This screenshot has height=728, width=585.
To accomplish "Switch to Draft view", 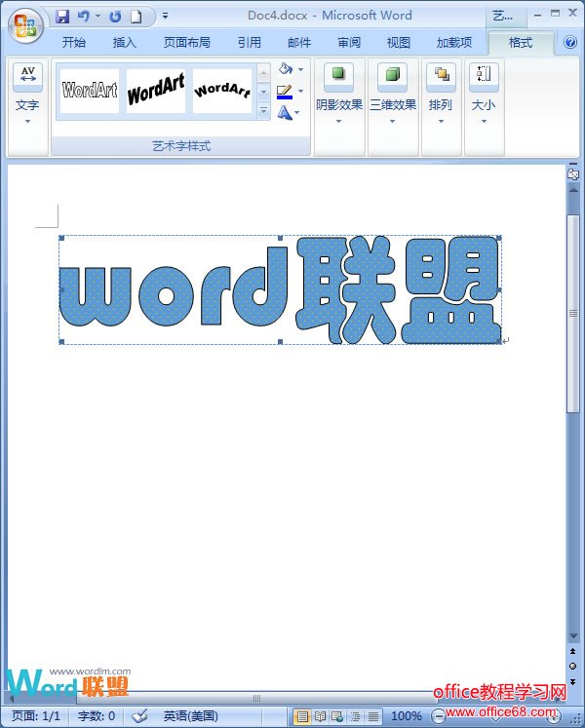I will click(x=373, y=716).
